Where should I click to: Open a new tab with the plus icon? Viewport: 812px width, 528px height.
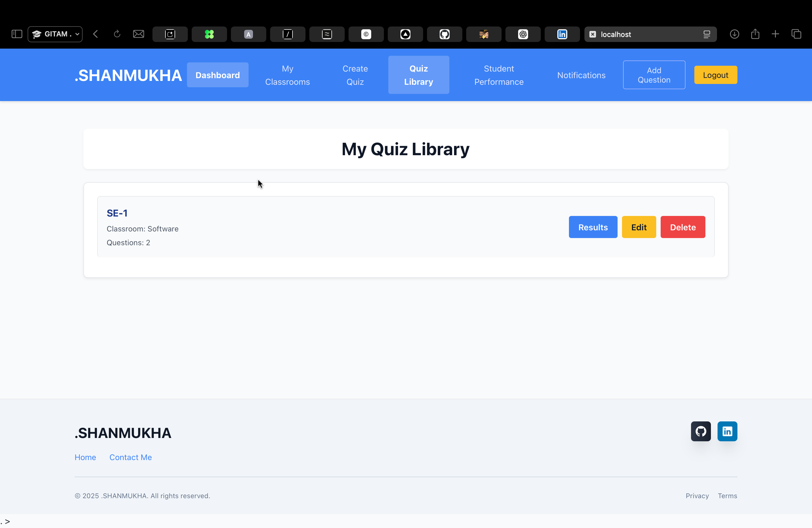click(x=775, y=34)
